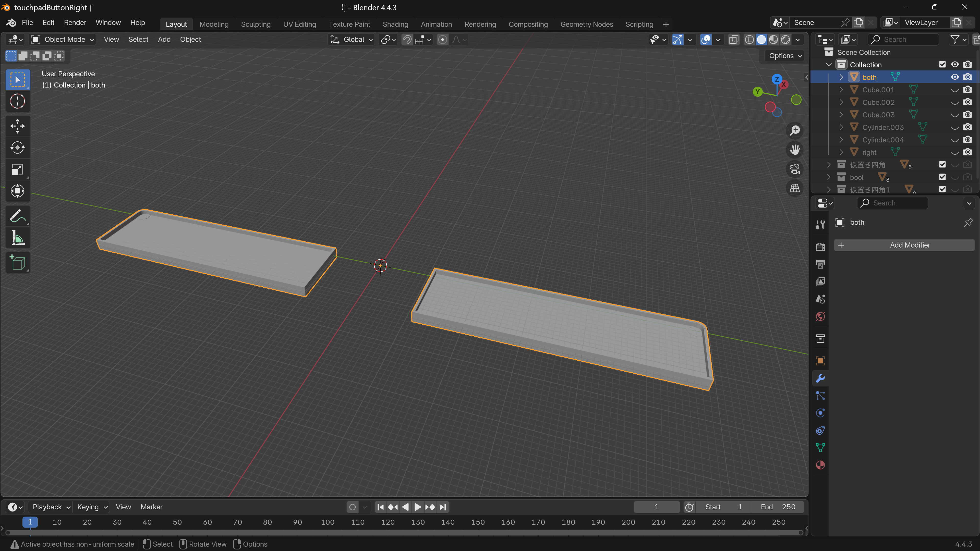This screenshot has height=551, width=980.
Task: Select the Move tool
Action: click(x=18, y=126)
